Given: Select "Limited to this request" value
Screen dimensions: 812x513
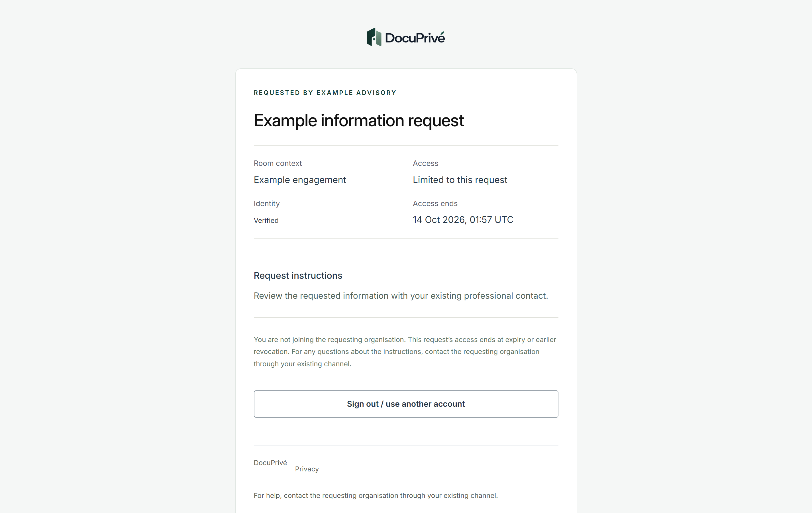Looking at the screenshot, I should 460,180.
